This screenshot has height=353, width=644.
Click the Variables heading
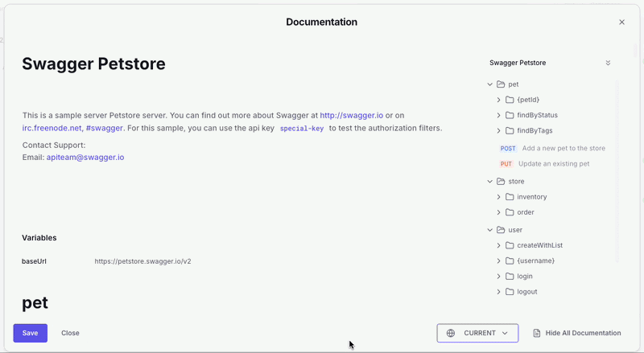pyautogui.click(x=39, y=238)
